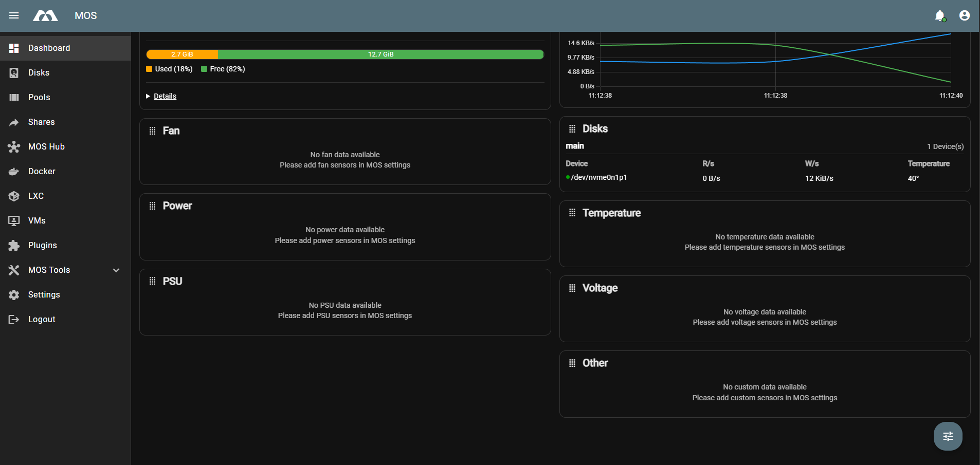Open the Settings menu item
The height and width of the screenshot is (465, 980).
click(44, 294)
